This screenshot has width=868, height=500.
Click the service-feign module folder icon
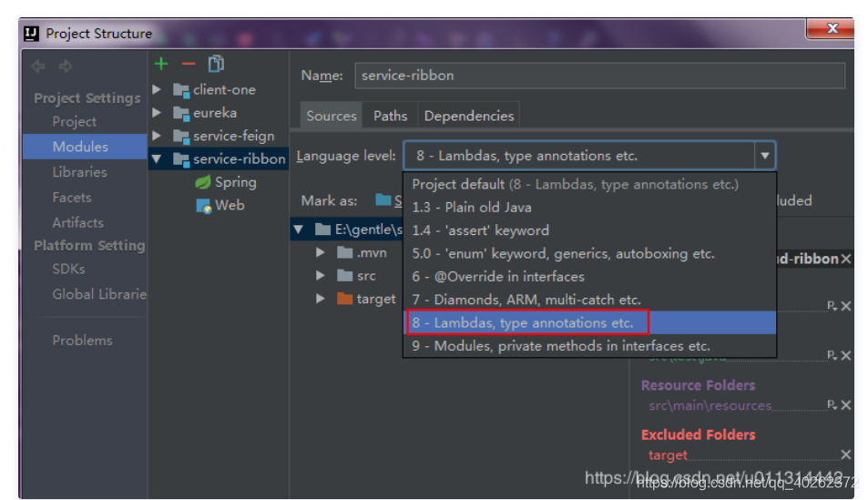tap(181, 137)
